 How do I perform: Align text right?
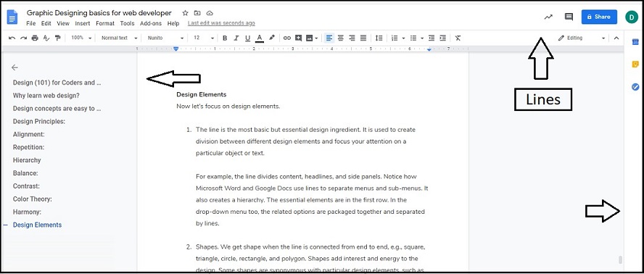352,38
